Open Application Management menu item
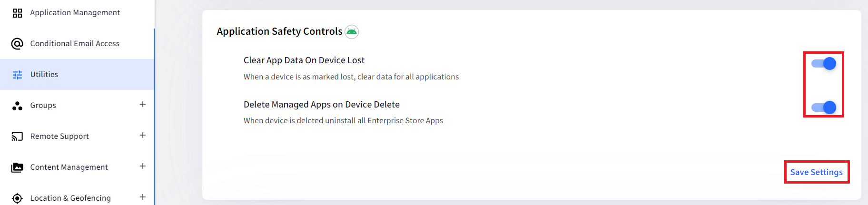This screenshot has height=205, width=868. coord(77,13)
